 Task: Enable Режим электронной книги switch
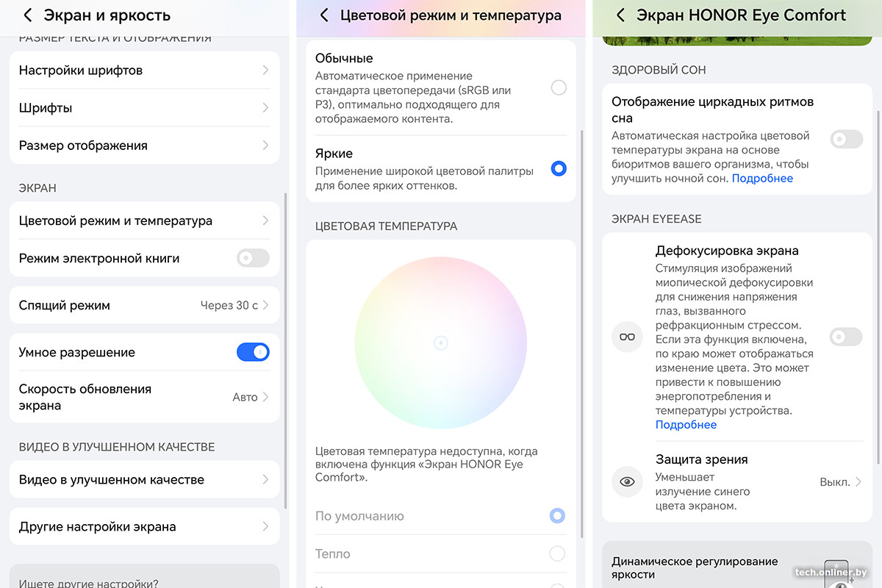(253, 258)
